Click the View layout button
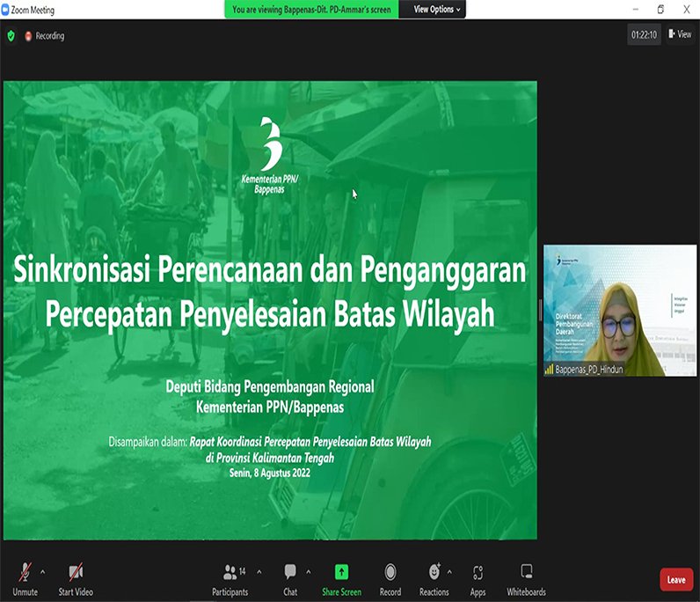700x602 pixels. click(x=680, y=34)
